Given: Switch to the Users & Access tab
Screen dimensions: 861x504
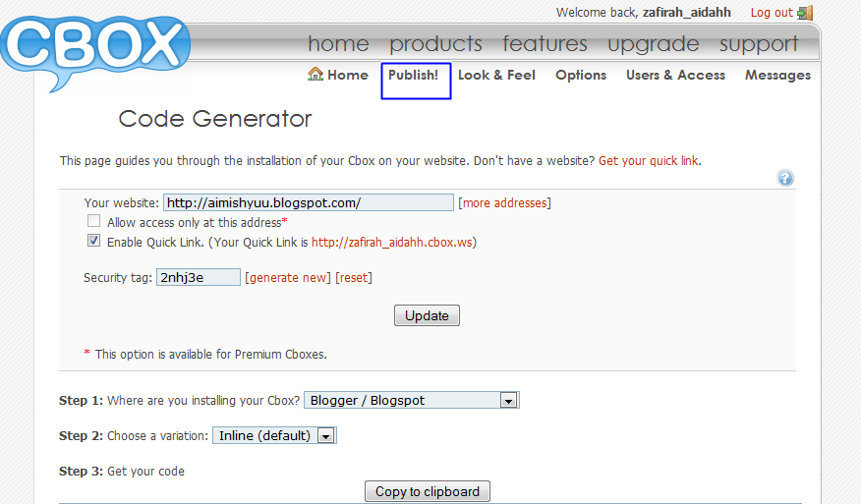Looking at the screenshot, I should [x=675, y=75].
